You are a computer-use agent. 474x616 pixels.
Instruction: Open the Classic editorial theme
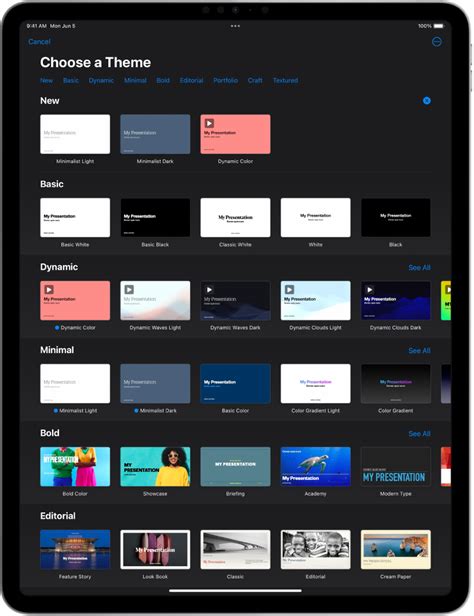tap(235, 549)
